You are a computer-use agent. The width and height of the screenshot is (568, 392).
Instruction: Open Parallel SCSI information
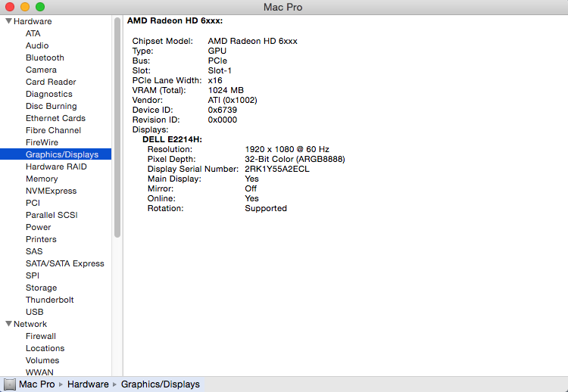(x=51, y=215)
